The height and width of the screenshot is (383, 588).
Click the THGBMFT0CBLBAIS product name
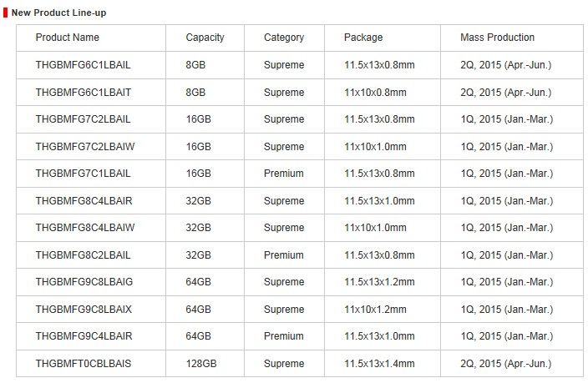(84, 364)
